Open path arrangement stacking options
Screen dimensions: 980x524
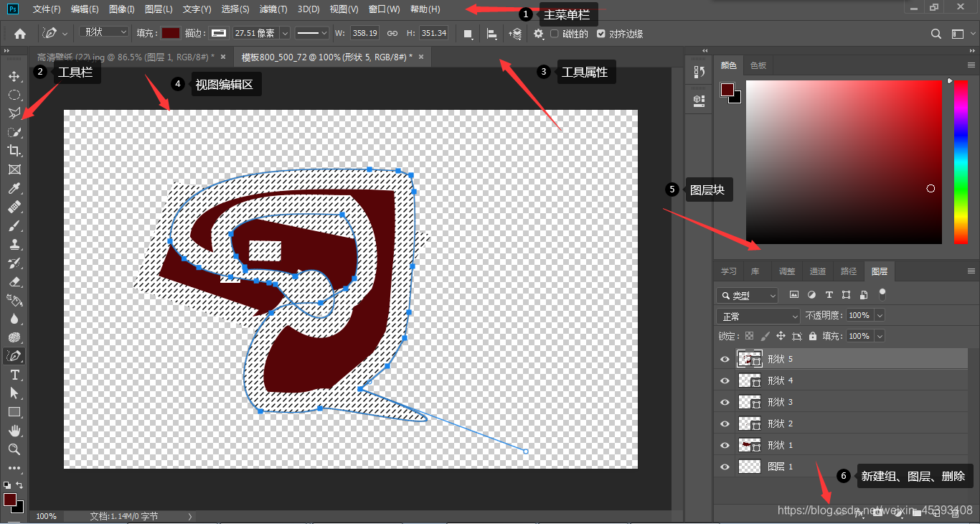[x=515, y=33]
